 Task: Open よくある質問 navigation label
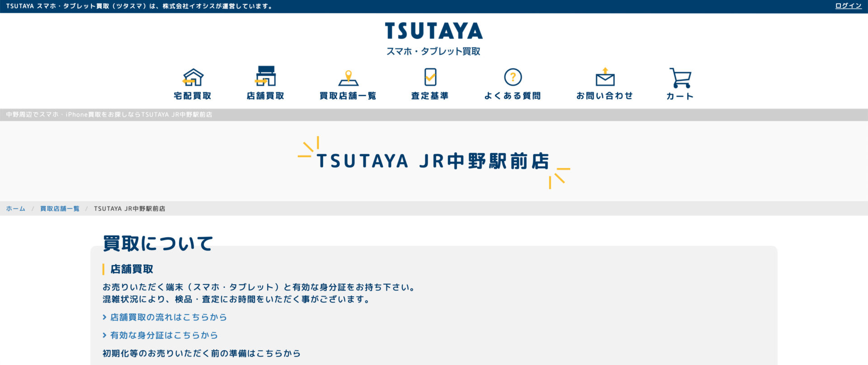click(x=513, y=96)
